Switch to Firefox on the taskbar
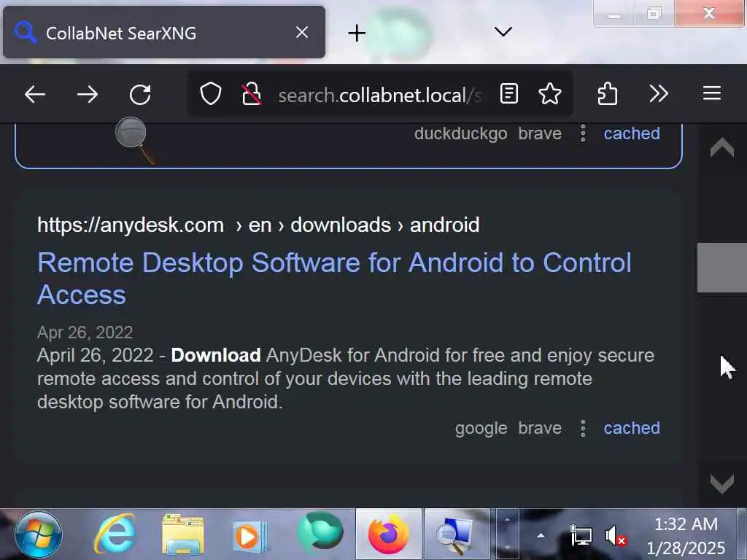This screenshot has height=560, width=747. coord(389,534)
